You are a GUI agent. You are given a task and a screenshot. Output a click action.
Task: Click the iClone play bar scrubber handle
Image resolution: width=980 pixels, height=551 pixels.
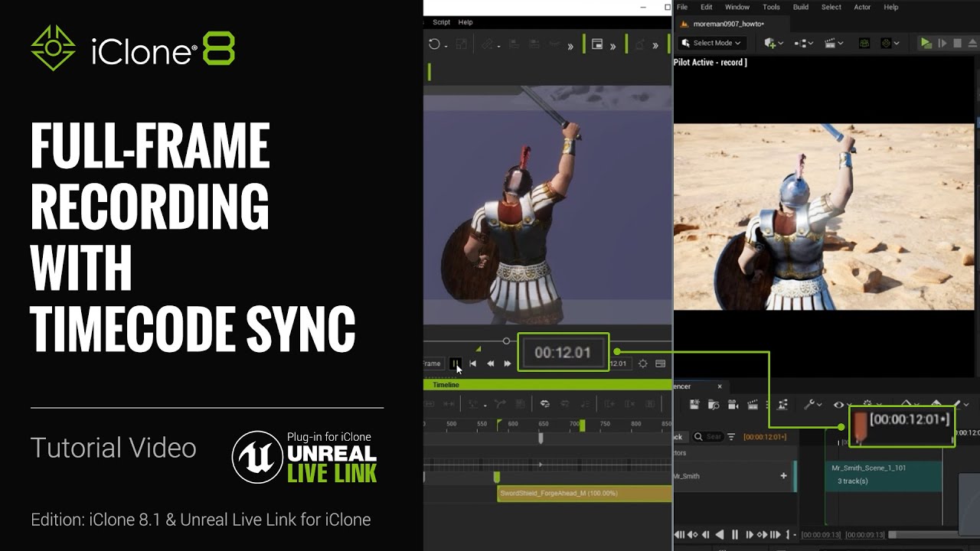(506, 341)
